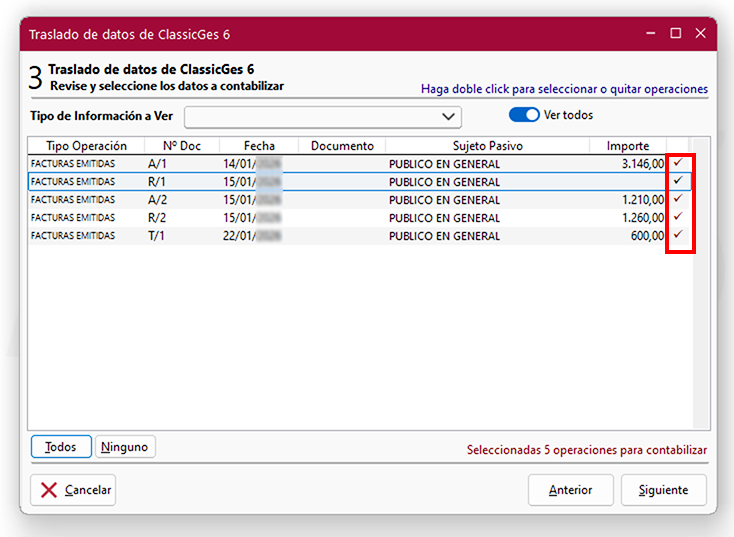Select the amount 1.260,00
The height and width of the screenshot is (537, 734).
[643, 218]
